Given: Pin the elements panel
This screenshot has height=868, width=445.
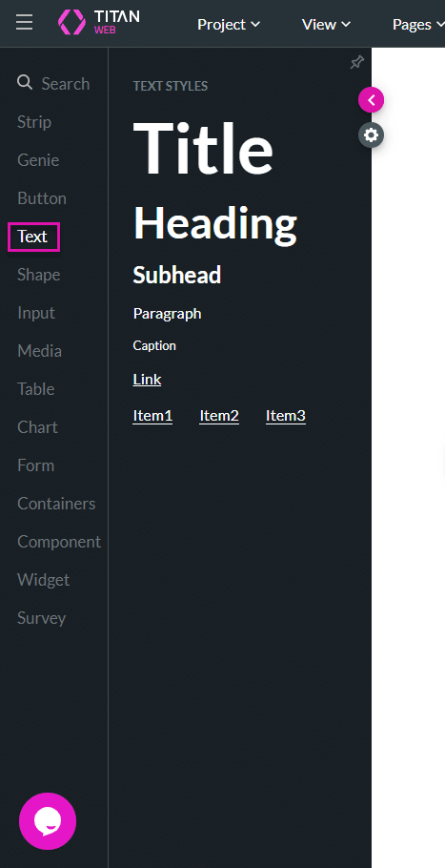Looking at the screenshot, I should pos(357,63).
